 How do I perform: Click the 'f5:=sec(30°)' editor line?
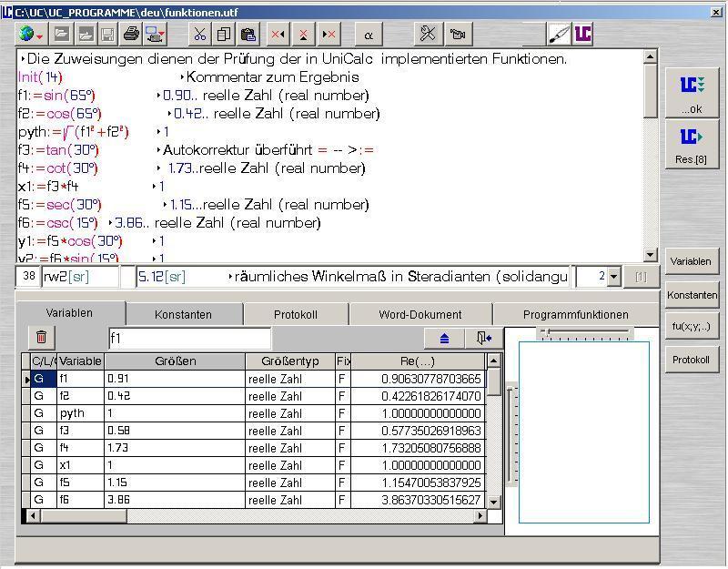[x=59, y=205]
